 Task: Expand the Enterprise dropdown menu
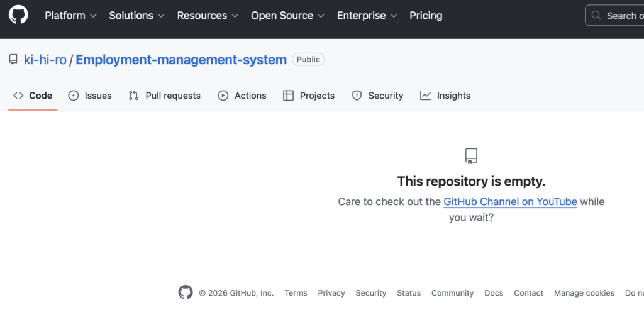(367, 16)
